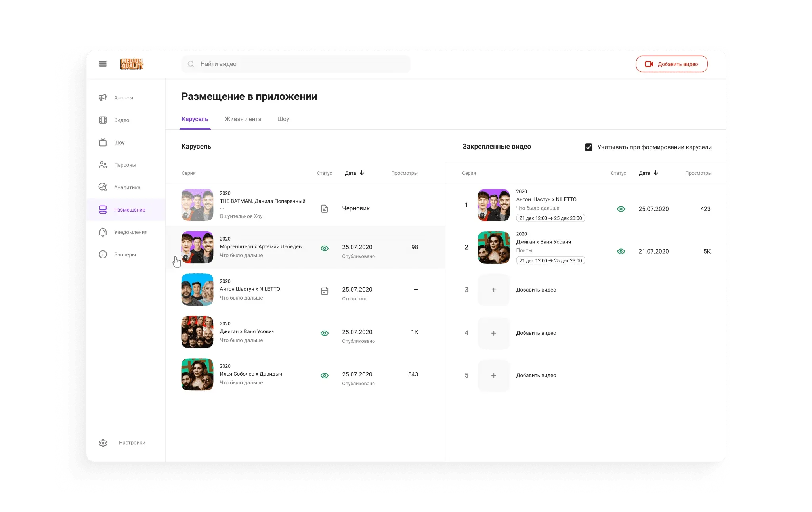Change sort order with the Дата arrow in Карусель
Screen dimensions: 812x512
click(x=362, y=173)
